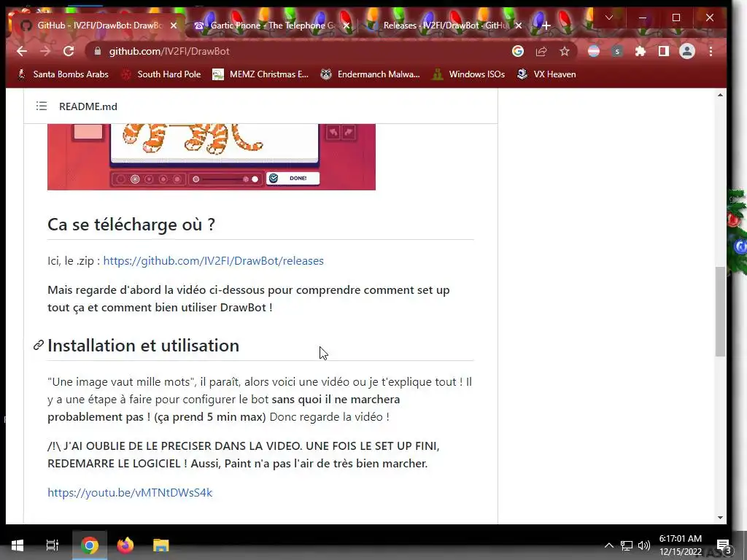The width and height of the screenshot is (747, 560).
Task: Click the Gartic Phone screenshot image
Action: [x=212, y=157]
